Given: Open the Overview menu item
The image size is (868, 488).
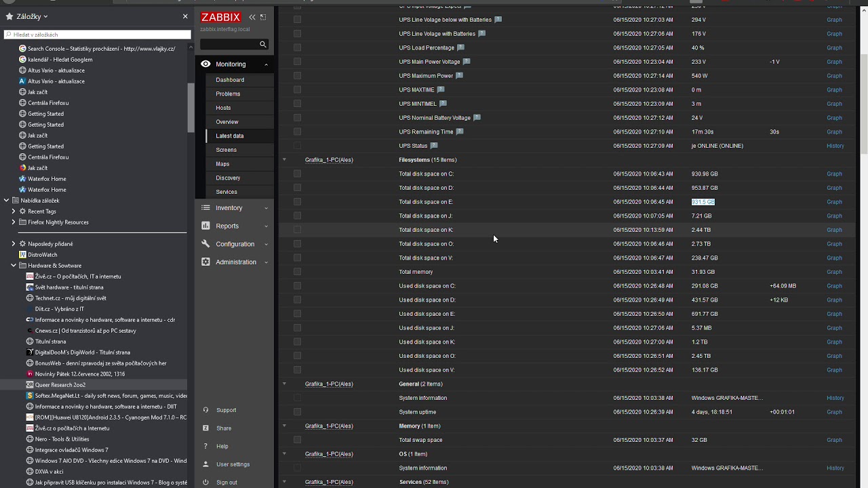Looking at the screenshot, I should (227, 122).
